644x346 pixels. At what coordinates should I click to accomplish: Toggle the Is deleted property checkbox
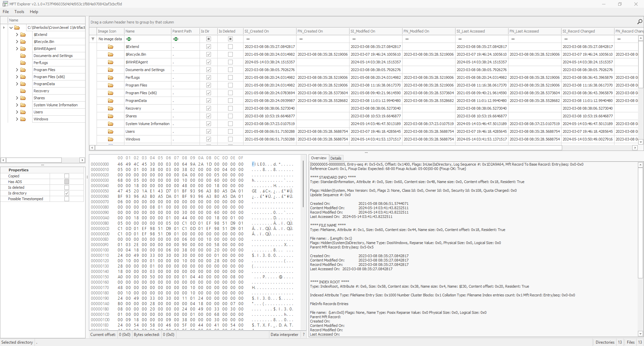tap(67, 187)
